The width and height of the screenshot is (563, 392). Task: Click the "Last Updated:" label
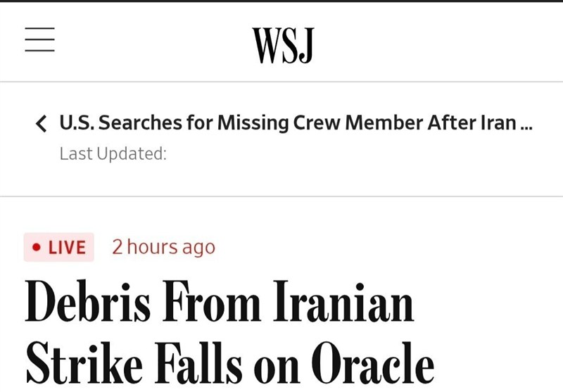point(113,153)
